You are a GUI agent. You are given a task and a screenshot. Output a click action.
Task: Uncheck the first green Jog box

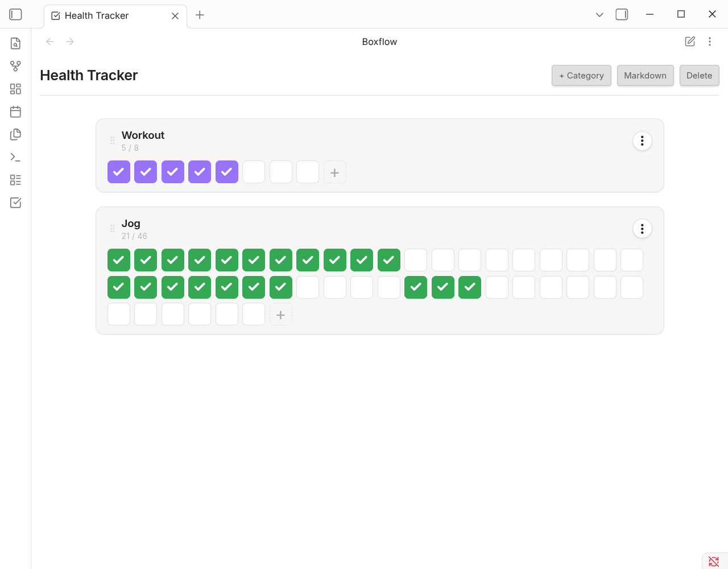[119, 260]
